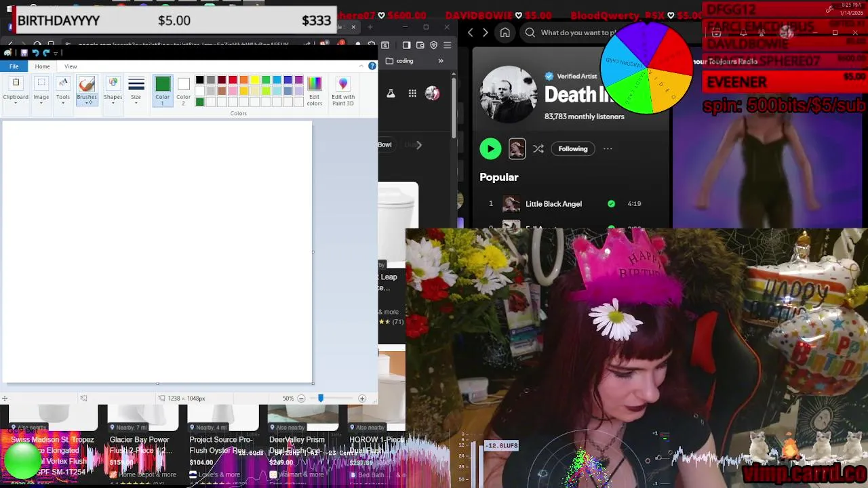Viewport: 868px width, 488px height.
Task: Click the Following button to unfollow
Action: [x=573, y=149]
